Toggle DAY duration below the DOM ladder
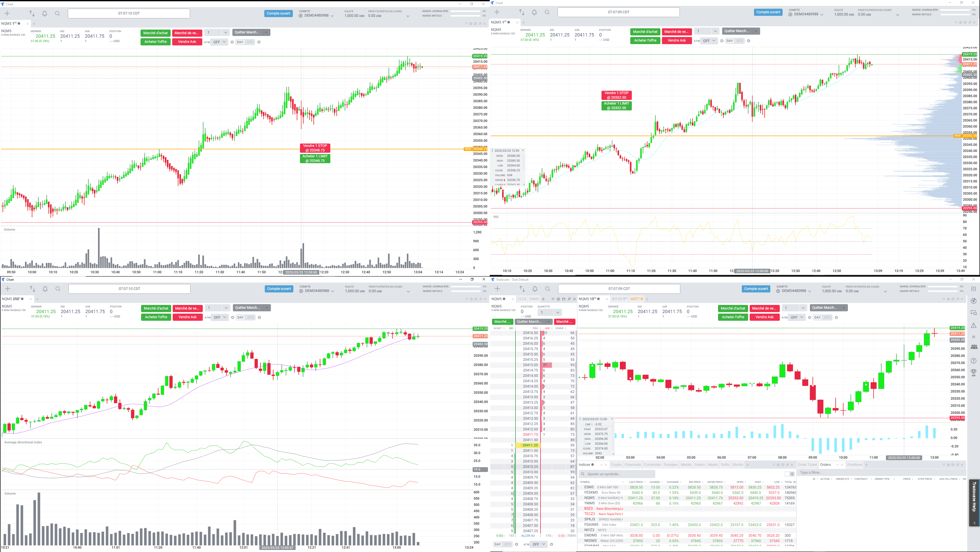The height and width of the screenshot is (552, 980). (497, 544)
